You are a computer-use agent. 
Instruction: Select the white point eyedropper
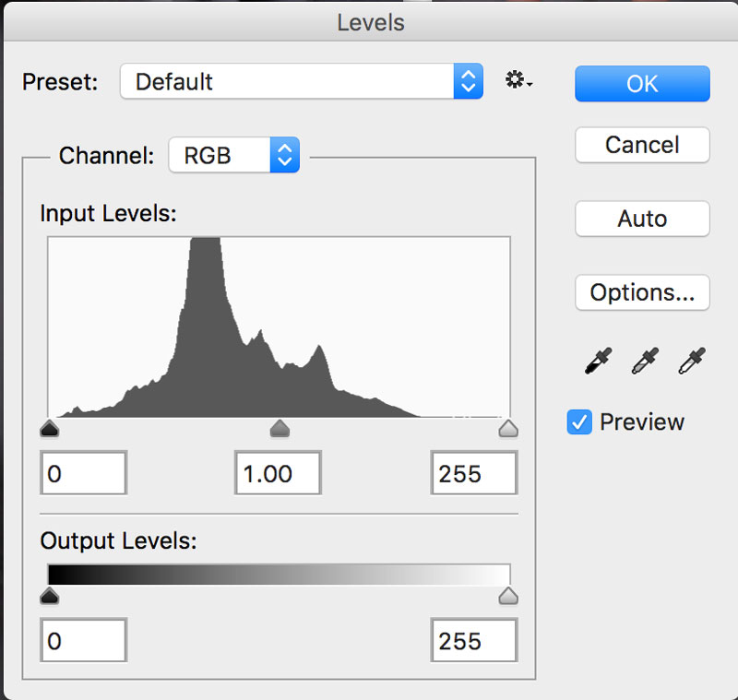692,361
